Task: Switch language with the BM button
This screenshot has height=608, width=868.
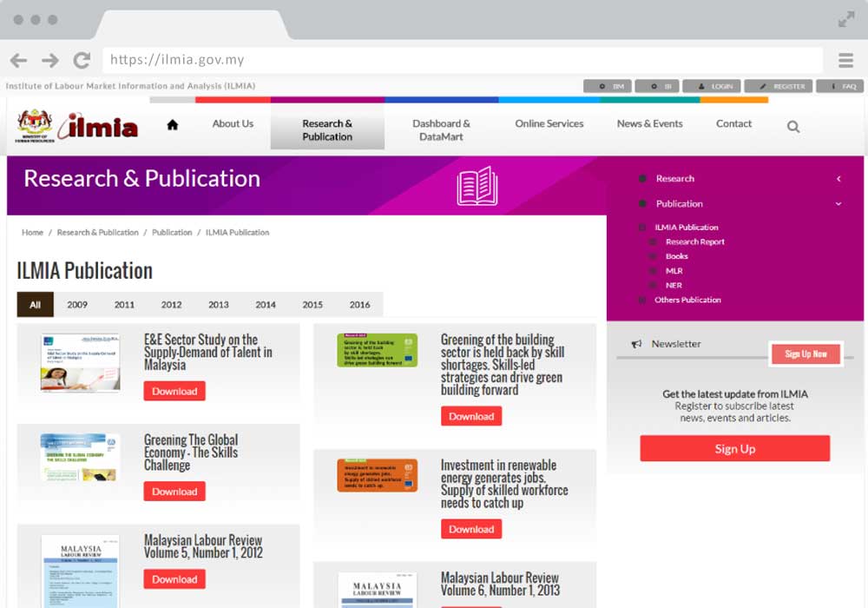Action: click(608, 86)
